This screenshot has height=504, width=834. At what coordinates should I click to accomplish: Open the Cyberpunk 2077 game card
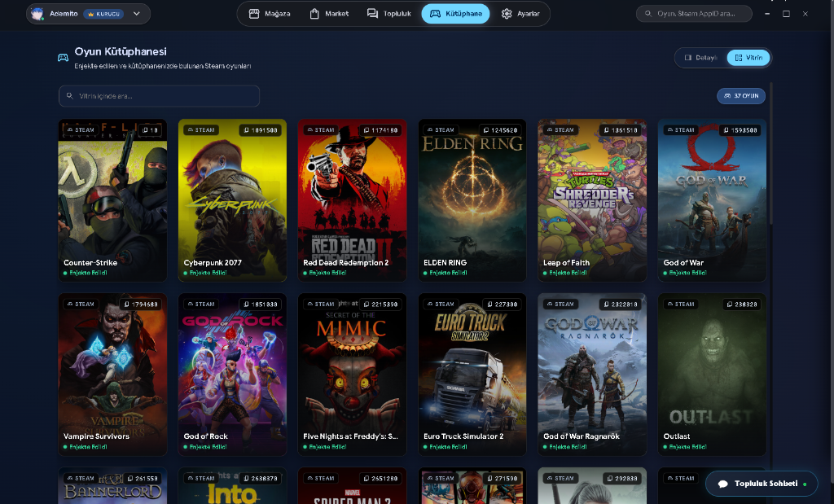pos(232,200)
